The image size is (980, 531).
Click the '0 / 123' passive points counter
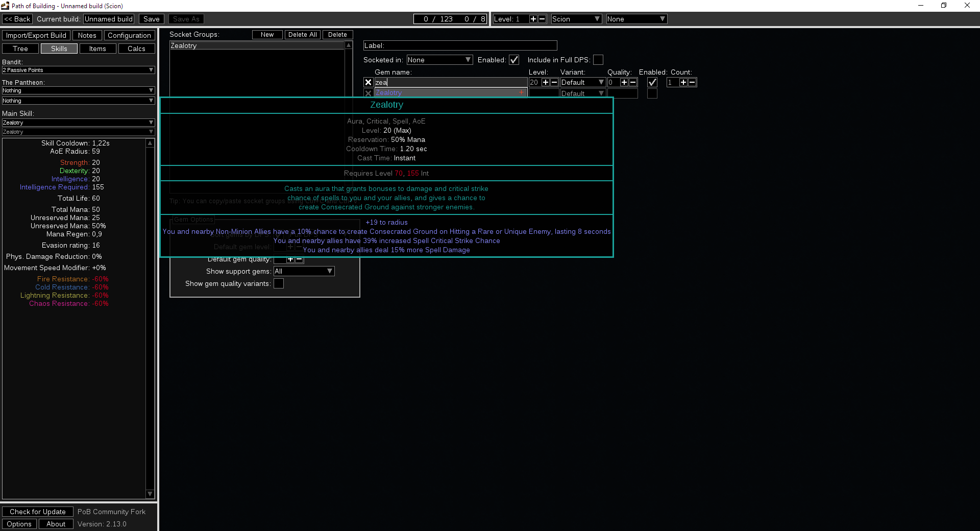438,19
